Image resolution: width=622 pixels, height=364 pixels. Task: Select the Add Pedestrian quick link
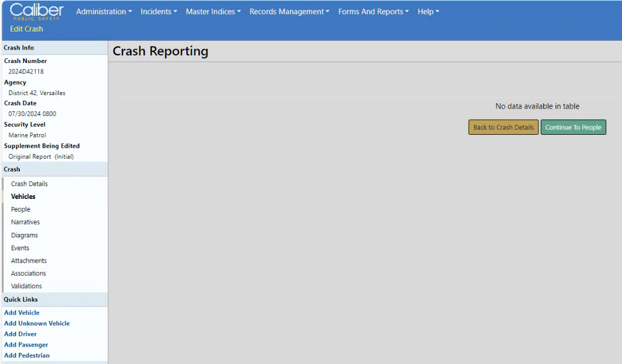point(27,355)
